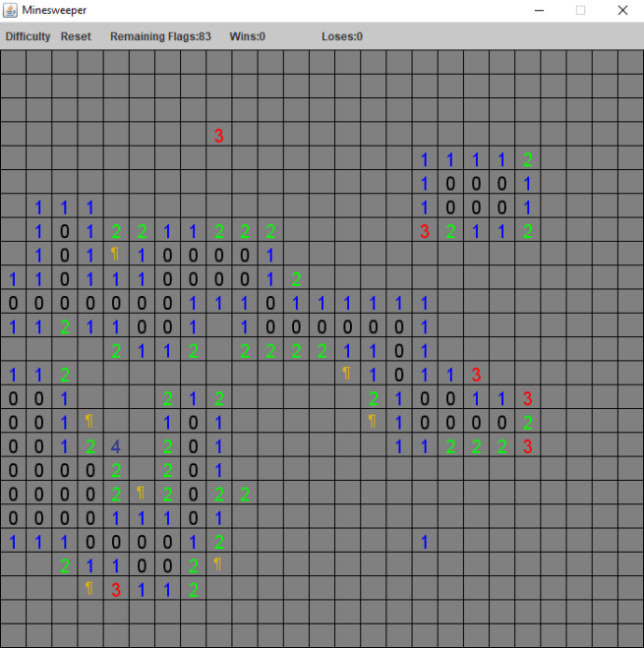The width and height of the screenshot is (644, 648).
Task: Minimize the Minesweeper window
Action: (539, 10)
